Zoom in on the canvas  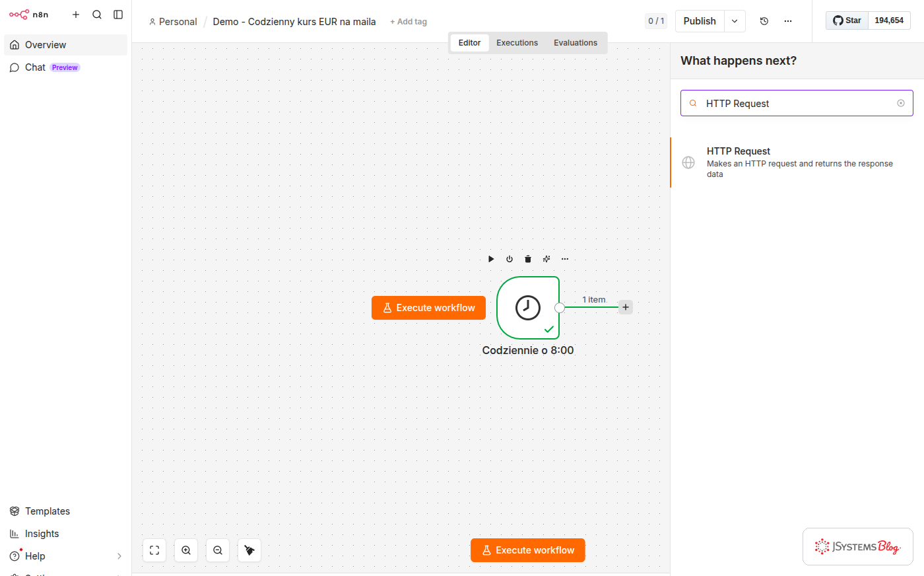pos(186,550)
